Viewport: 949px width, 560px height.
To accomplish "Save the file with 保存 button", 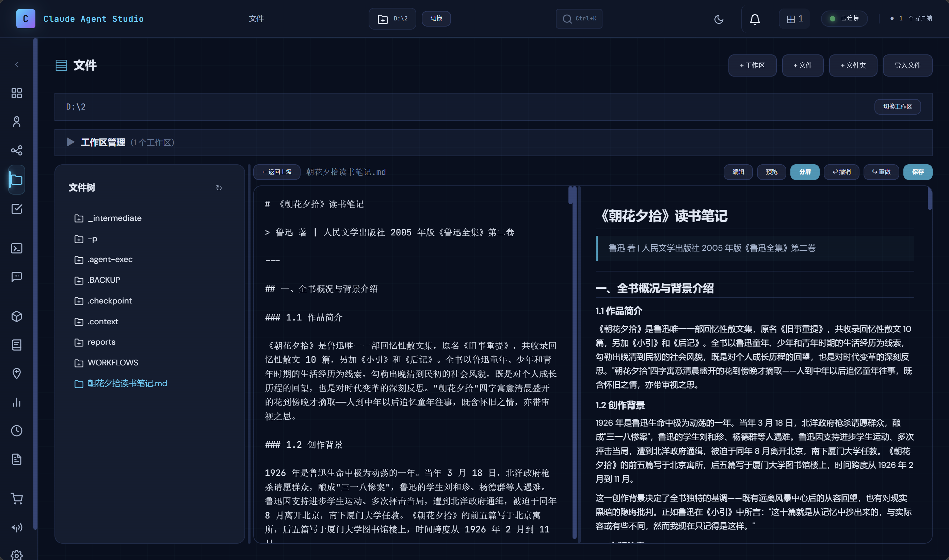I will coord(918,172).
